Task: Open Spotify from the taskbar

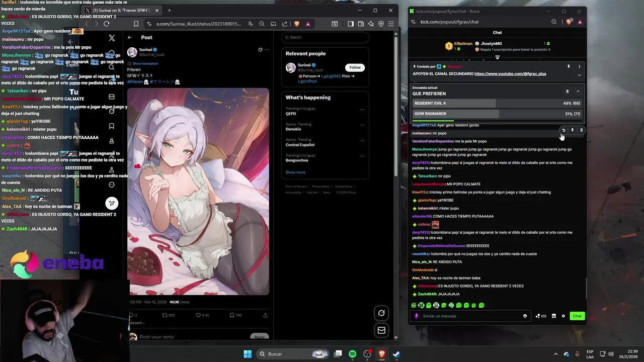Action: (x=353, y=354)
